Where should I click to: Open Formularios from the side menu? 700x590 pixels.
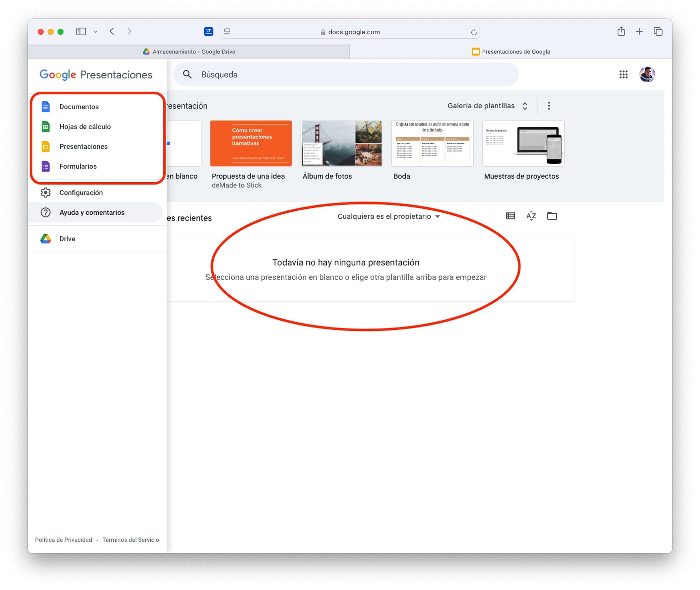(x=97, y=166)
